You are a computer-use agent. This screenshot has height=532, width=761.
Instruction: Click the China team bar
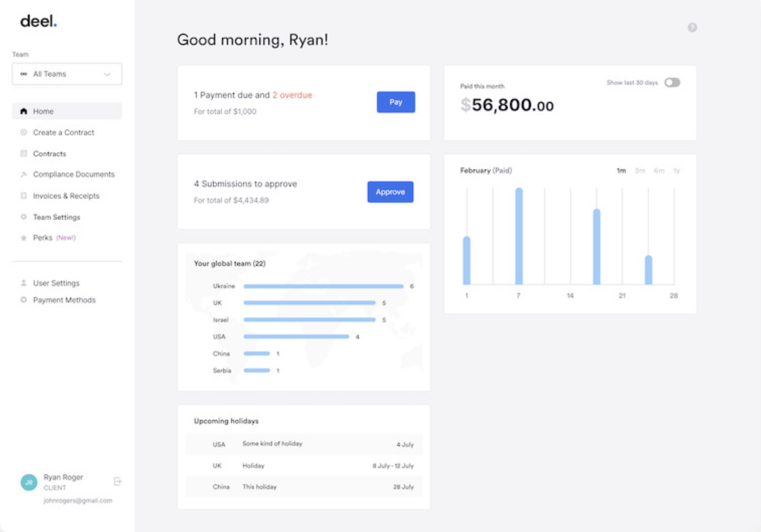click(257, 353)
